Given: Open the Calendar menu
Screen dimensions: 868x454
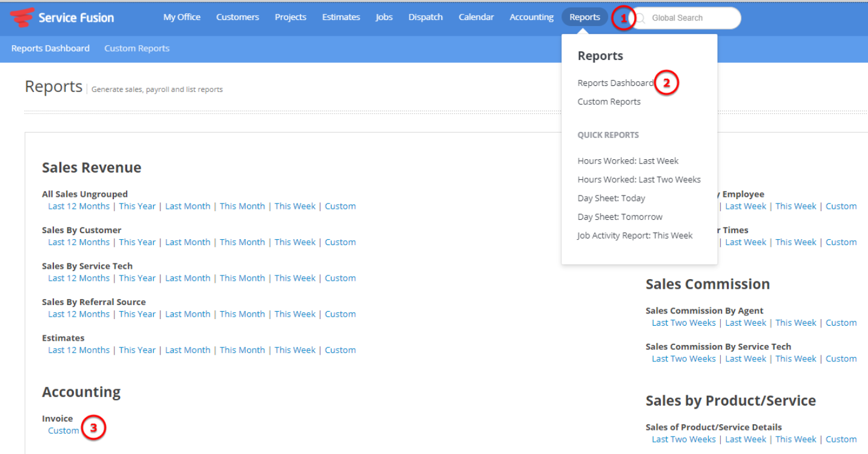Looking at the screenshot, I should 476,17.
